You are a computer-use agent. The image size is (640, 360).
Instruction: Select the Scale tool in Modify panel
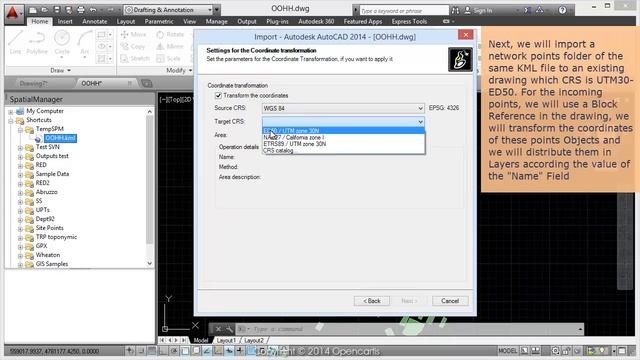(x=169, y=59)
